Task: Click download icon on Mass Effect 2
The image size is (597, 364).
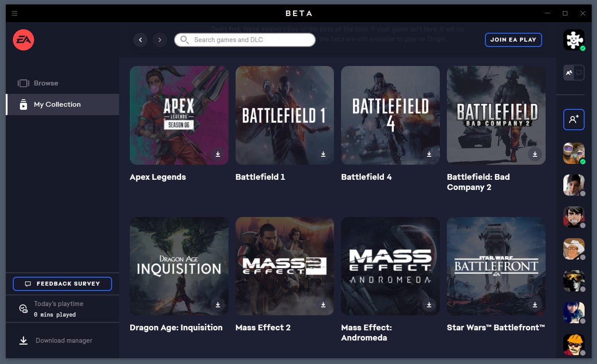Action: (x=323, y=305)
